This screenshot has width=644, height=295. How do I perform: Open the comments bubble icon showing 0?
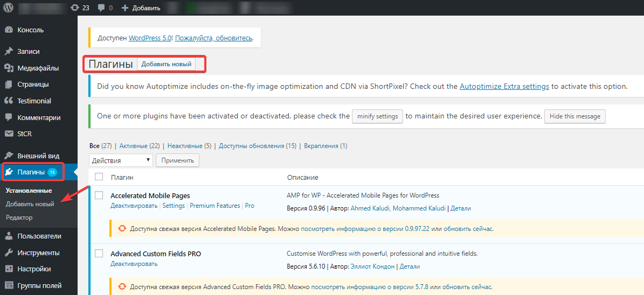click(101, 8)
